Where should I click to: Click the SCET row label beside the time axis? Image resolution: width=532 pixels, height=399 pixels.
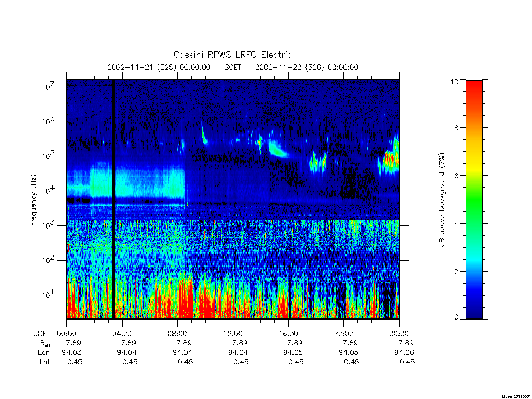pos(42,334)
